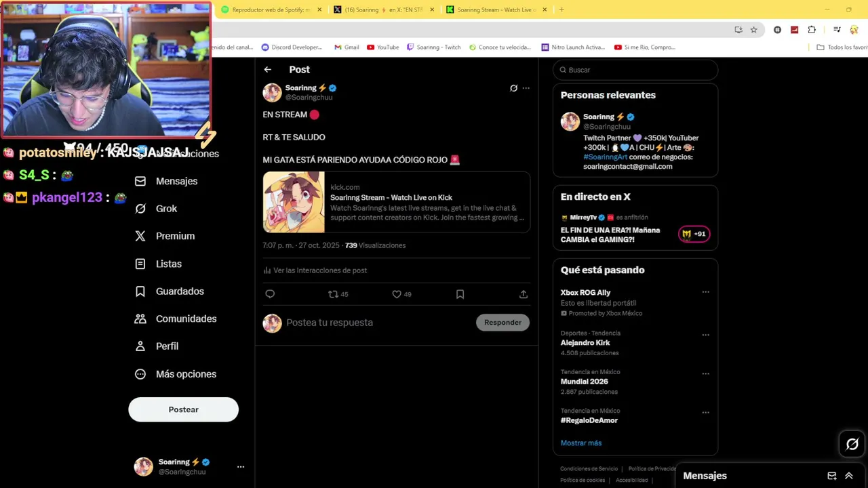Bookmark the post

(460, 294)
